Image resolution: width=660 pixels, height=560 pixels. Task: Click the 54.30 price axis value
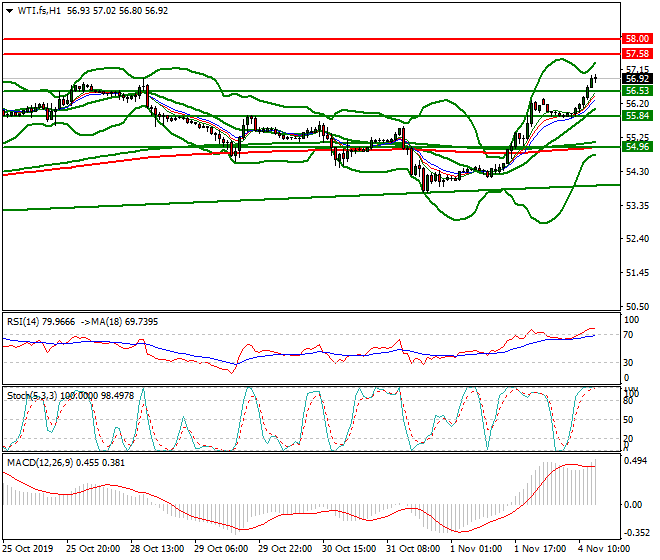[x=637, y=171]
